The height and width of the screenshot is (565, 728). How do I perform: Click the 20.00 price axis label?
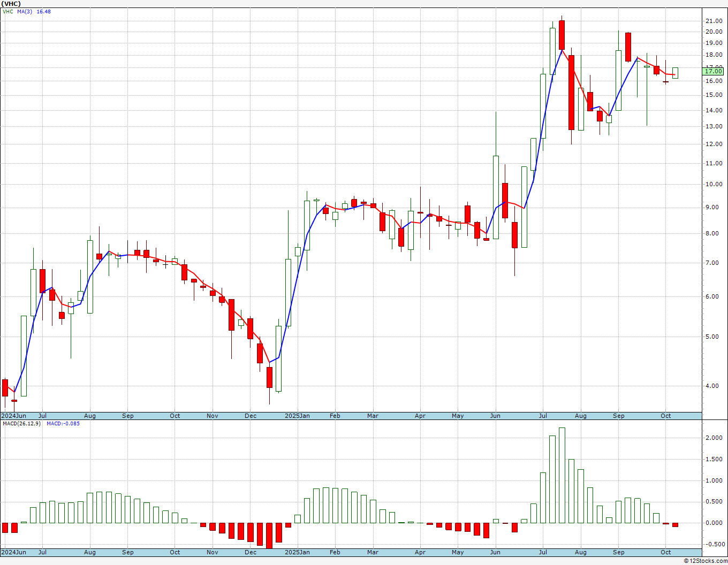pyautogui.click(x=714, y=32)
